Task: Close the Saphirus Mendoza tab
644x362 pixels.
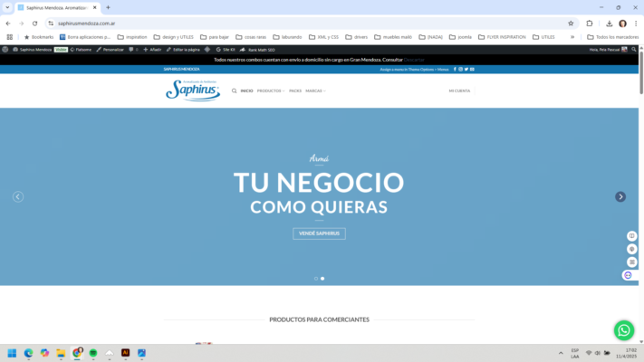Action: 94,7
